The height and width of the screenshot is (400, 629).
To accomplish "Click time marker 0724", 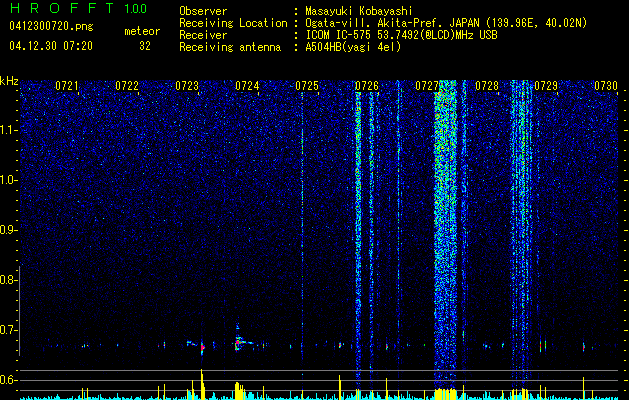I will tap(247, 85).
